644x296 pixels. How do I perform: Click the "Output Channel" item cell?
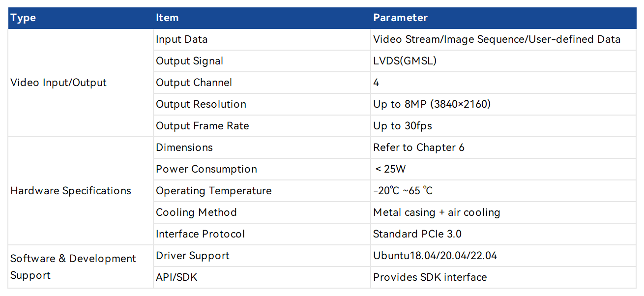tap(194, 83)
